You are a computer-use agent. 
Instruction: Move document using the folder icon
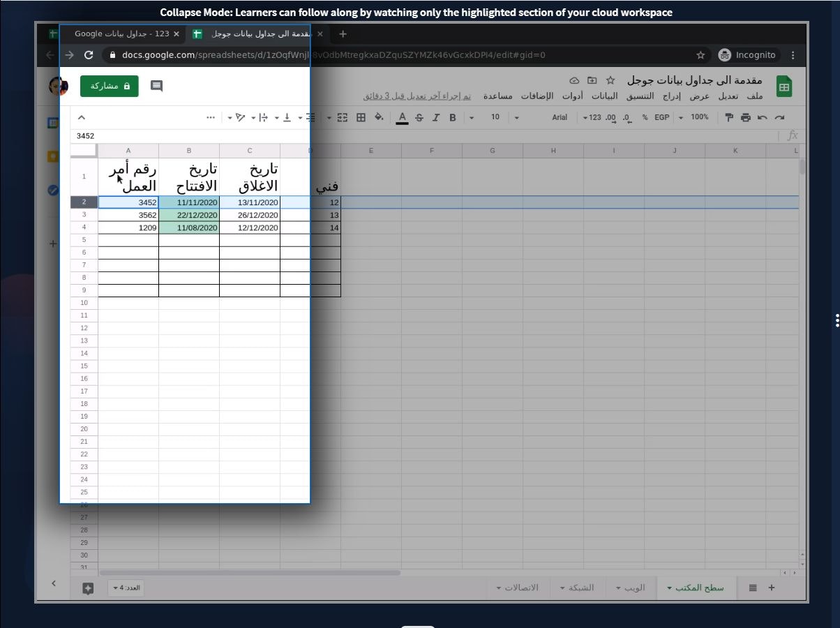(592, 80)
